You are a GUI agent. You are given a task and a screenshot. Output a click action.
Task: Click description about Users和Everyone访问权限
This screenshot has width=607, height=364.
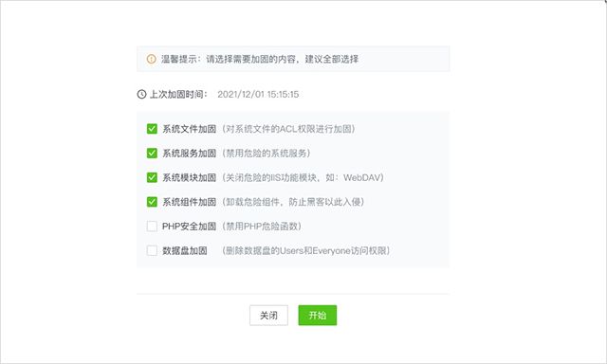[x=306, y=250]
